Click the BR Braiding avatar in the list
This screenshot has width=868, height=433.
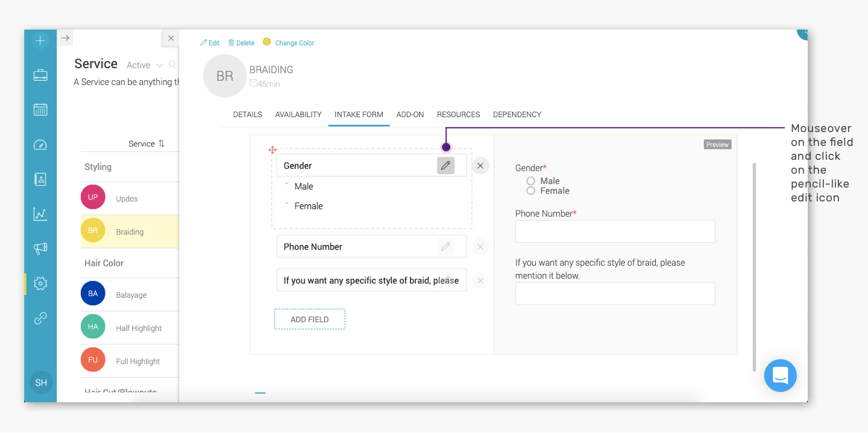click(93, 230)
